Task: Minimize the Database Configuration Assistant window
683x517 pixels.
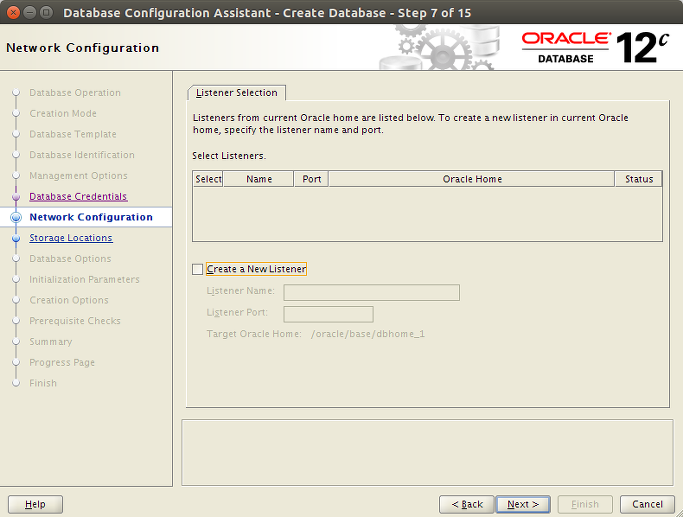Action: 30,12
